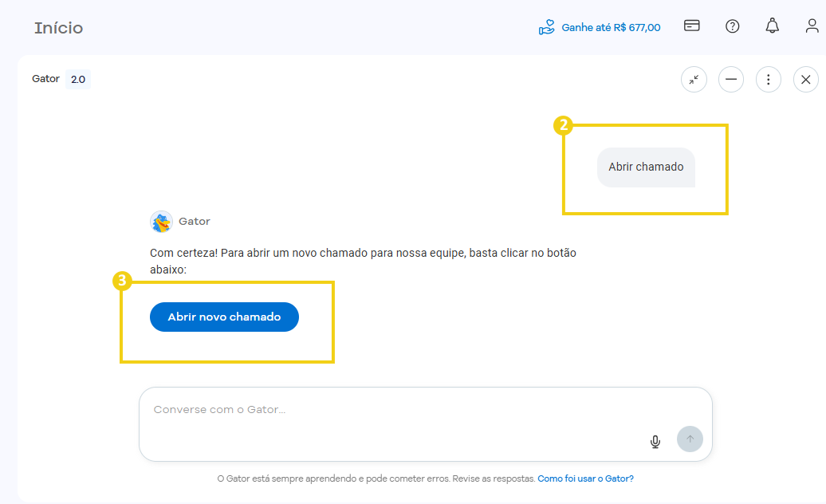Click the Com certeza! reply message text
This screenshot has width=826, height=504.
tap(363, 262)
